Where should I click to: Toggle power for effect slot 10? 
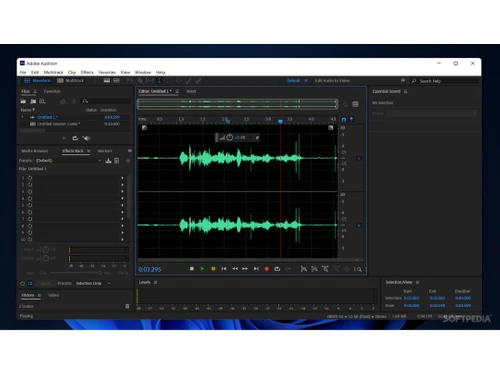click(x=30, y=239)
